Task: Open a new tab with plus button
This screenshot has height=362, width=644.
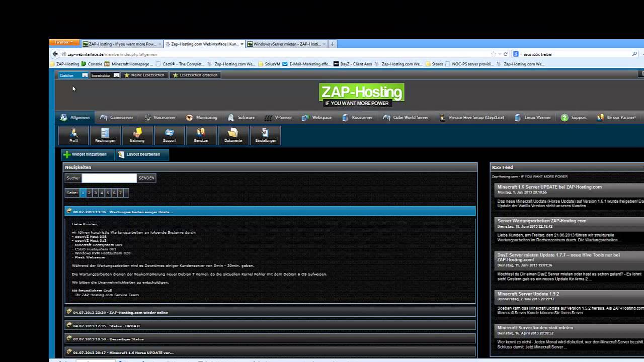Action: coord(333,44)
